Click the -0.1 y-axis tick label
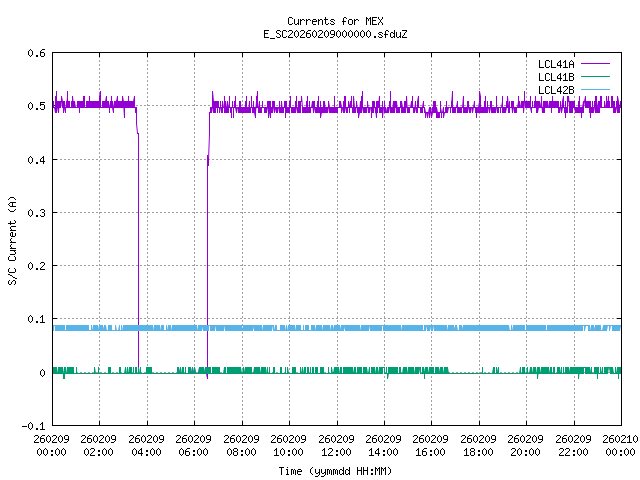Viewport: 640px width, 480px height. click(32, 426)
